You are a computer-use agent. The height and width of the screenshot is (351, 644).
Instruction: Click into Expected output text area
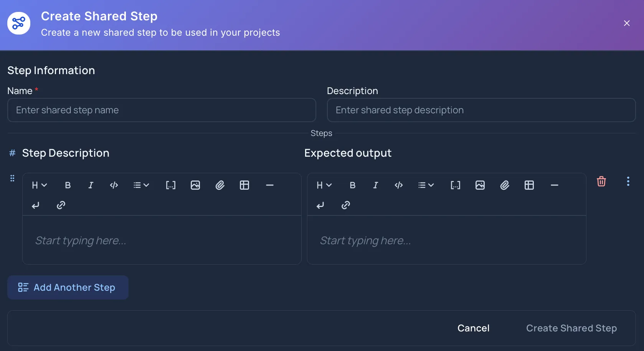[x=447, y=240]
